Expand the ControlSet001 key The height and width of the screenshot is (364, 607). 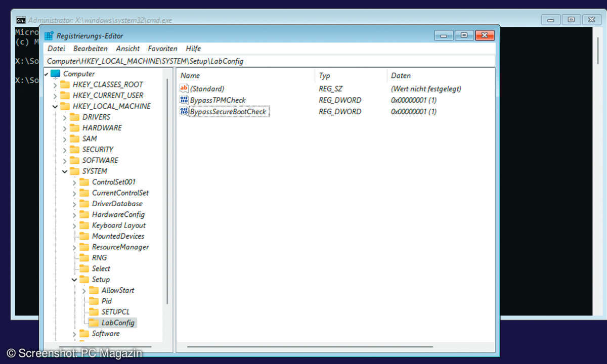tap(74, 182)
